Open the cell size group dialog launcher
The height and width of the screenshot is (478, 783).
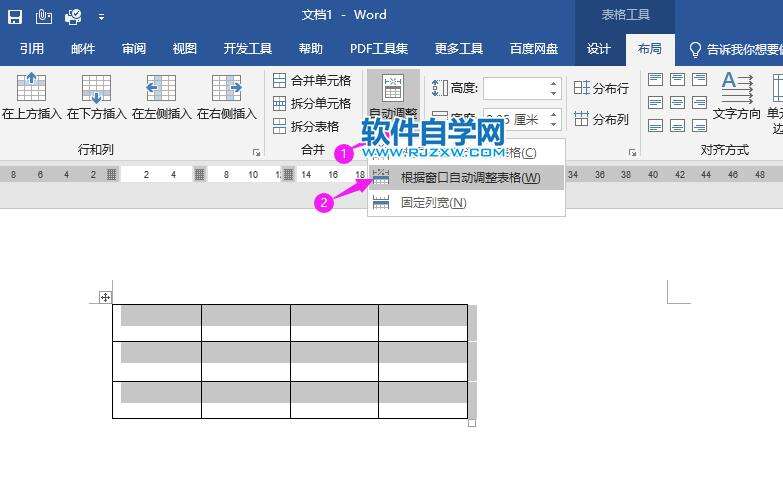(632, 152)
